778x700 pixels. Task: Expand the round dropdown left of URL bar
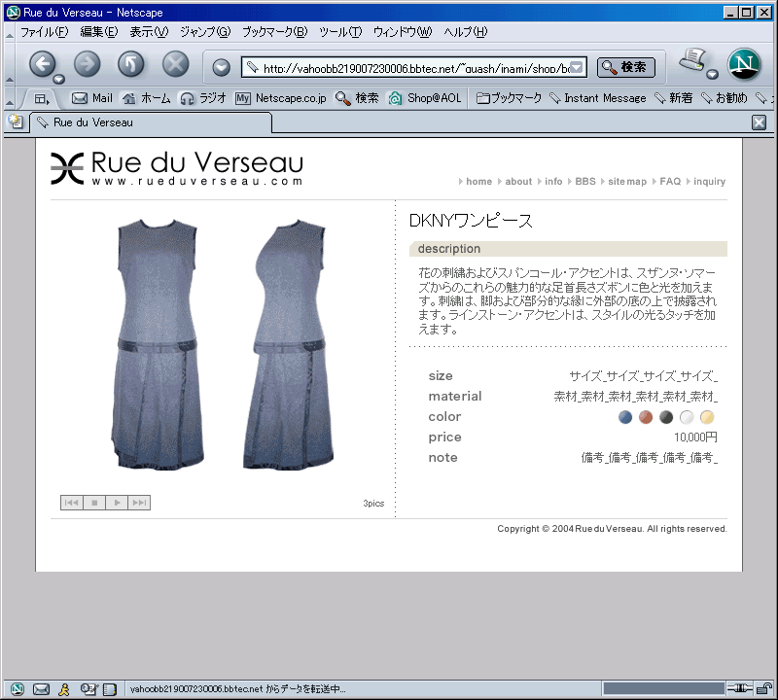tap(222, 67)
